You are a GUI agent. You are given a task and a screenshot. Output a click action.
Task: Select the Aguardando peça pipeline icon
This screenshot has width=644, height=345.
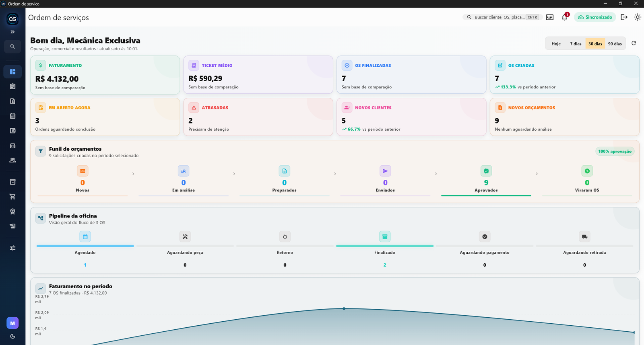tap(185, 236)
